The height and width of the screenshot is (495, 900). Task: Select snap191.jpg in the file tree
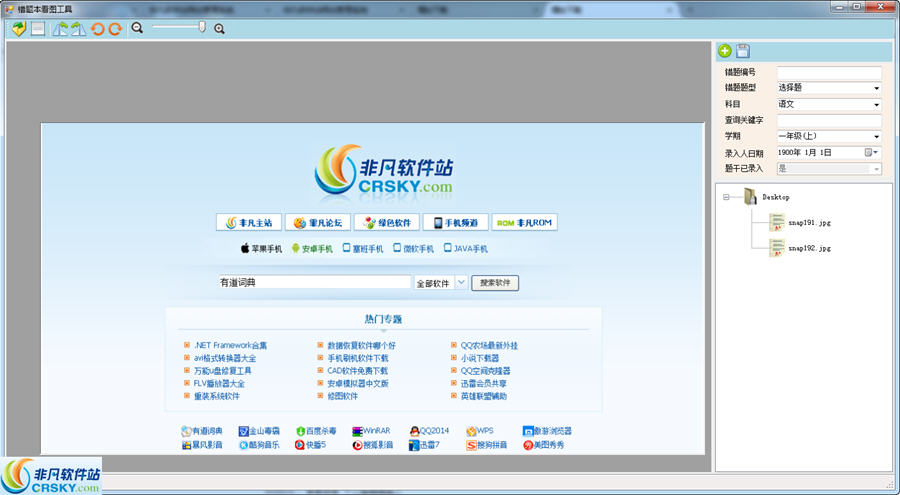coord(809,223)
